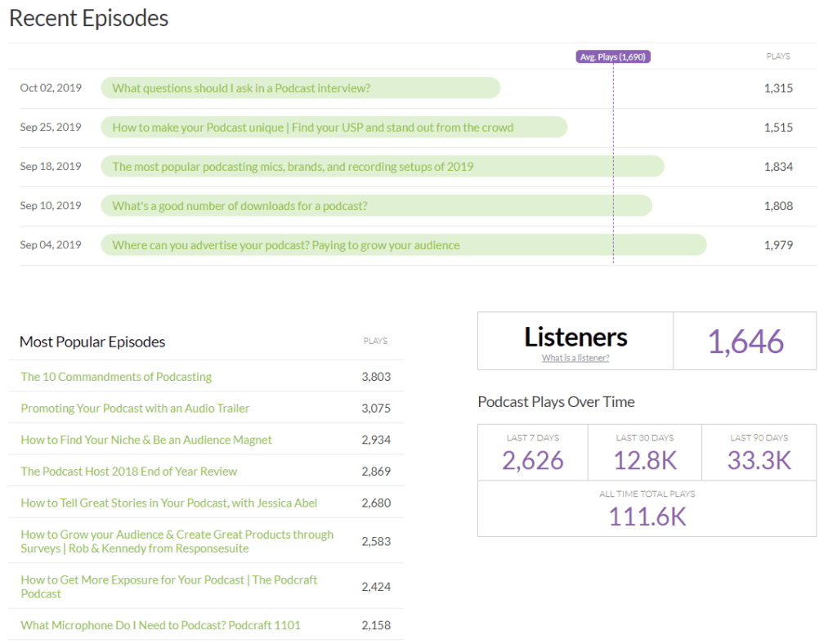Viewport: 837px width, 644px height.
Task: Select 'How to Find Your Niche' episode
Action: pyautogui.click(x=146, y=440)
